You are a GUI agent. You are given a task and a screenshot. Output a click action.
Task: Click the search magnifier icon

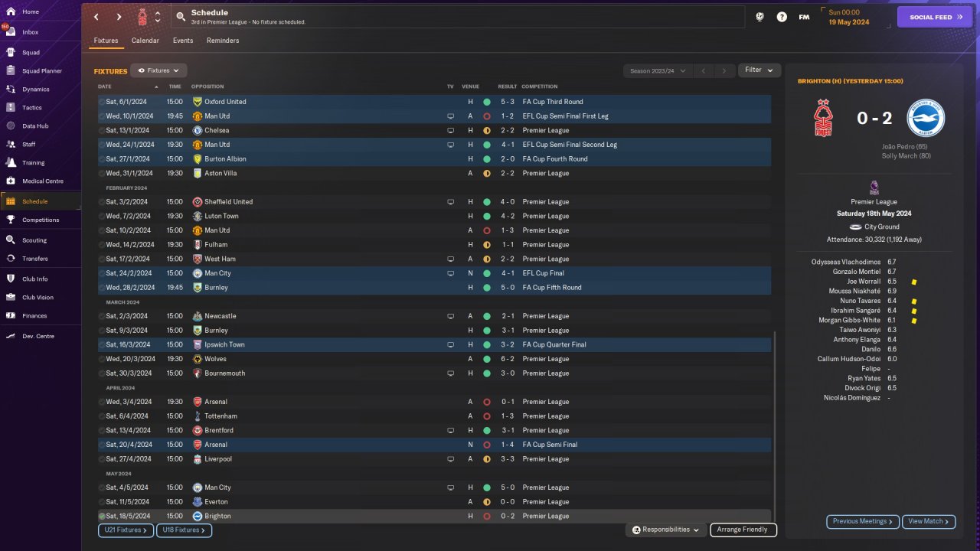click(180, 17)
